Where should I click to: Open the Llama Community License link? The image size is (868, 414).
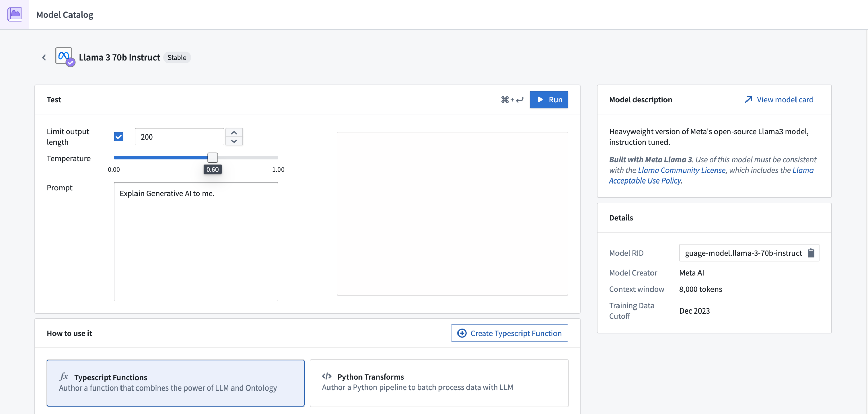[682, 170]
